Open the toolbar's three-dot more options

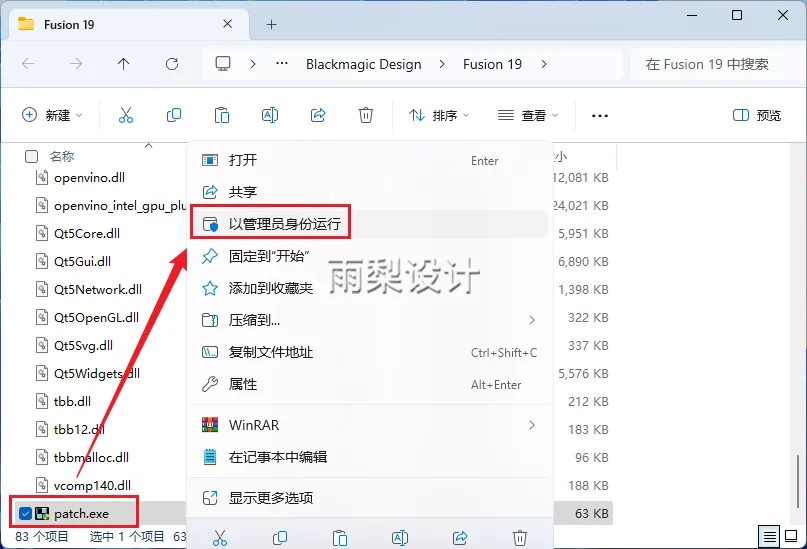tap(600, 116)
